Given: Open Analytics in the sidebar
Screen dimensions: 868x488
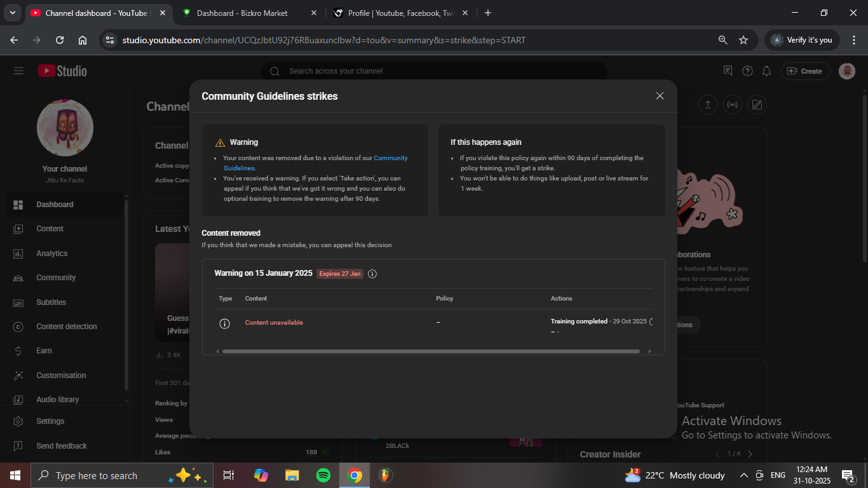Looking at the screenshot, I should pyautogui.click(x=51, y=254).
